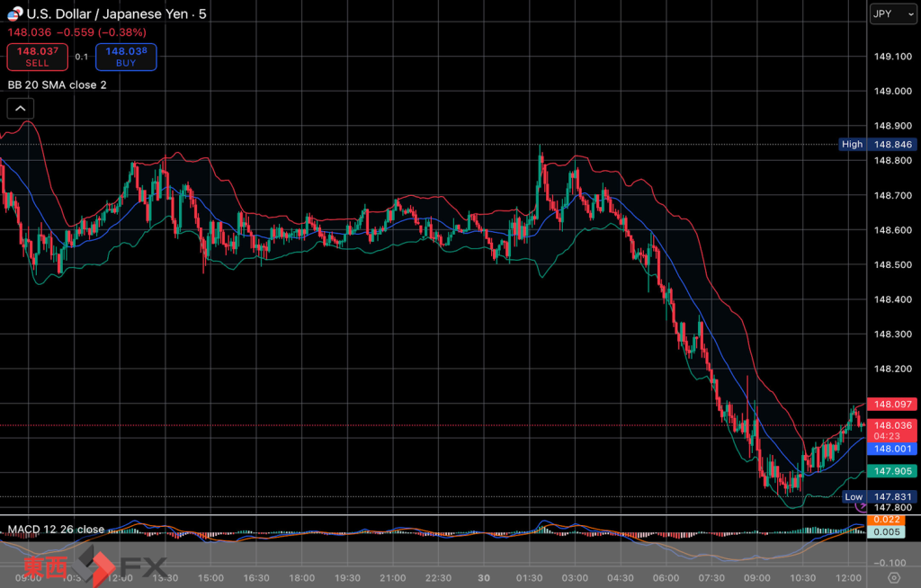
Task: Click the blue basis 148.001 price label
Action: click(892, 449)
